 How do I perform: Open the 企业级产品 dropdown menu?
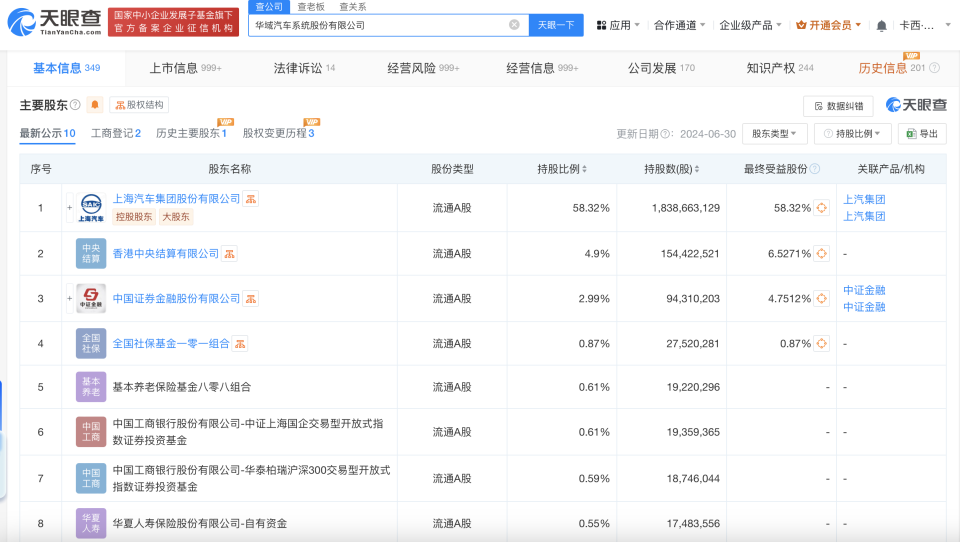pyautogui.click(x=751, y=25)
